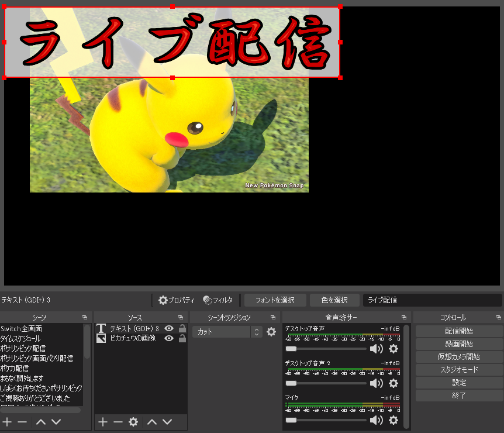
Task: Add a new source with plus
Action: pos(103,422)
